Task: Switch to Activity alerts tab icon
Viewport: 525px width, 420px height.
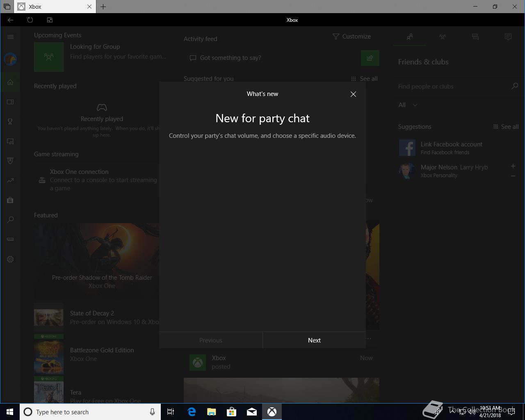Action: [508, 37]
